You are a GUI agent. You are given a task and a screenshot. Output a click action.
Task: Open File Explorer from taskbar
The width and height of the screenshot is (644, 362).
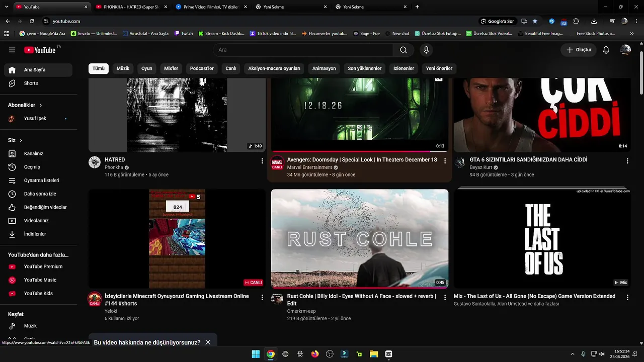(x=374, y=354)
